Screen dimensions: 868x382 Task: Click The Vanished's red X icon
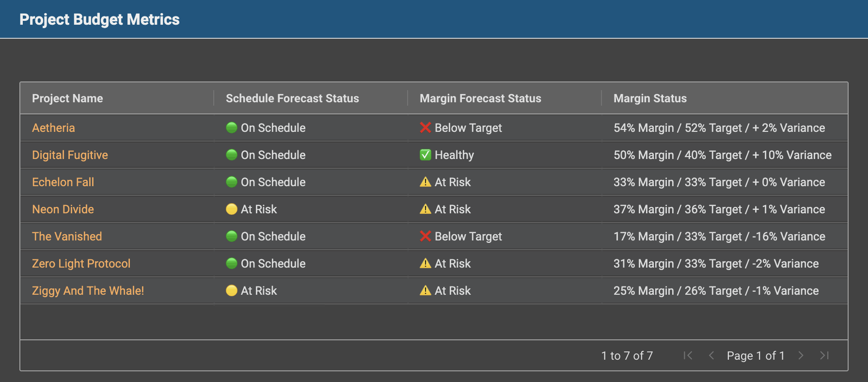pos(426,236)
